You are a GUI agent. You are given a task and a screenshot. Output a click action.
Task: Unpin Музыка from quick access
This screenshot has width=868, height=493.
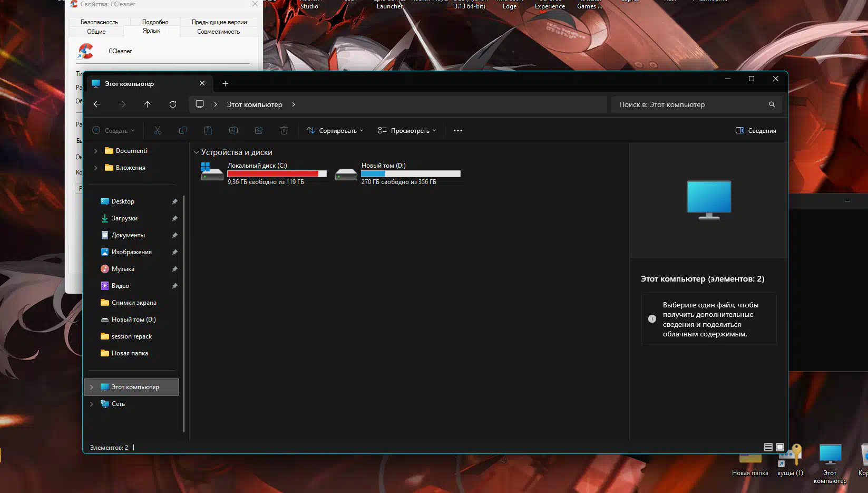pyautogui.click(x=174, y=269)
